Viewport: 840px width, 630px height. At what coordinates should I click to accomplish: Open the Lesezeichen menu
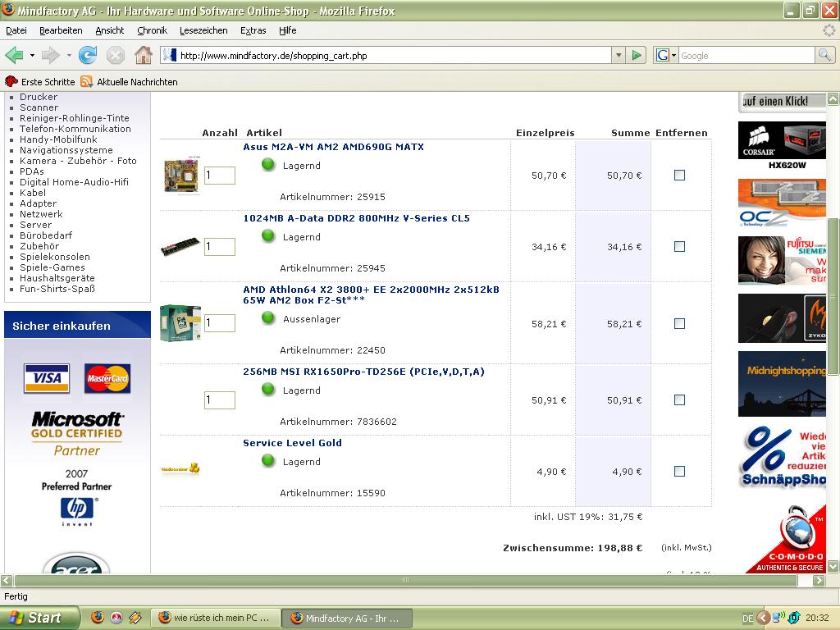coord(203,30)
